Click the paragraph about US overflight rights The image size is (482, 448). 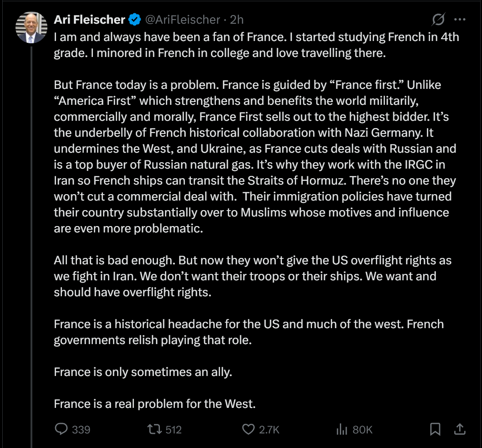pyautogui.click(x=252, y=276)
